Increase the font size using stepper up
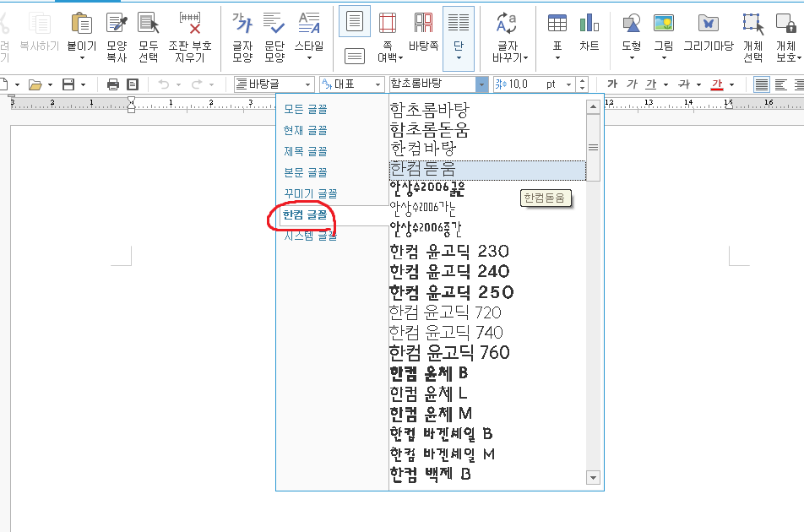The image size is (804, 532). pyautogui.click(x=582, y=80)
